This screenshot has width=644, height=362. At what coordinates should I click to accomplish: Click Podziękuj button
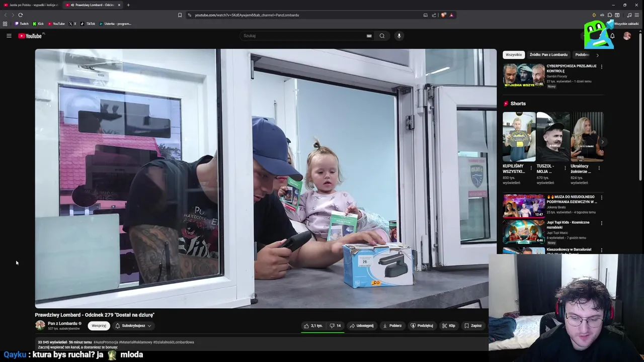(422, 326)
